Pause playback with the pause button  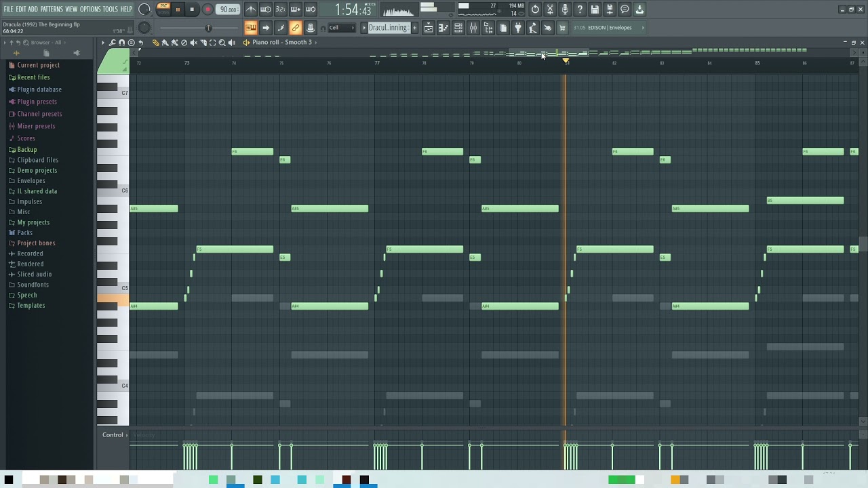click(178, 9)
